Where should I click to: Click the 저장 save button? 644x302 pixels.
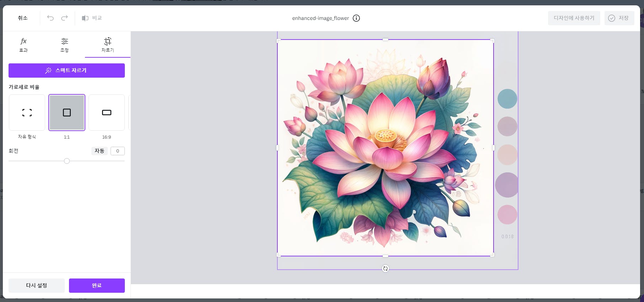(x=619, y=18)
